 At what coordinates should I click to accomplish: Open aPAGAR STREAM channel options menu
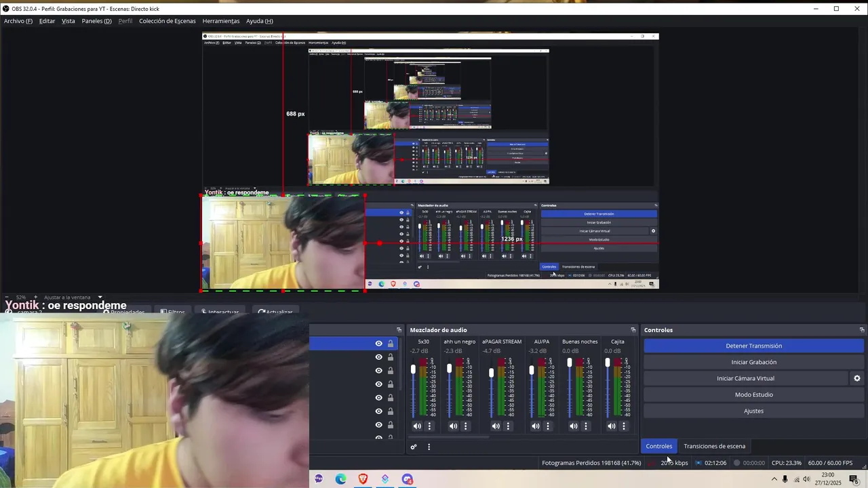508,426
